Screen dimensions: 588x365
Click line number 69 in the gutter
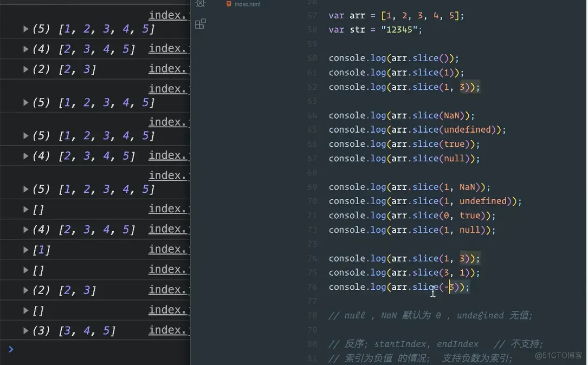(312, 187)
